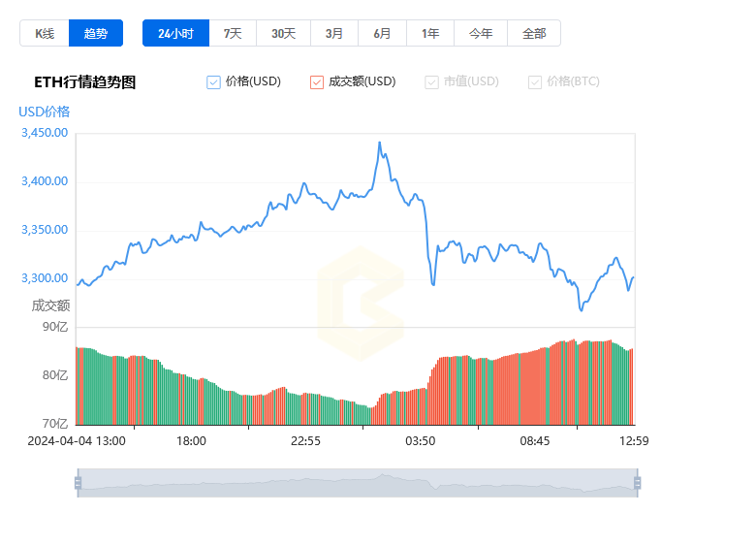Show the 3月 time range
Image resolution: width=756 pixels, height=546 pixels.
(x=334, y=33)
